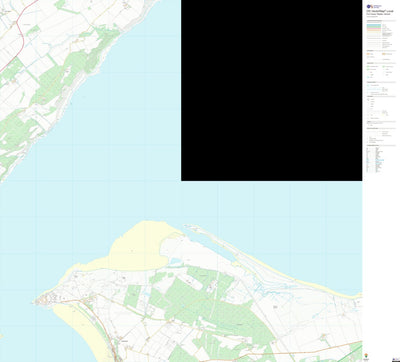400x362 pixels.
Task: Click the OS VectorMap Local title text
Action: click(380, 11)
